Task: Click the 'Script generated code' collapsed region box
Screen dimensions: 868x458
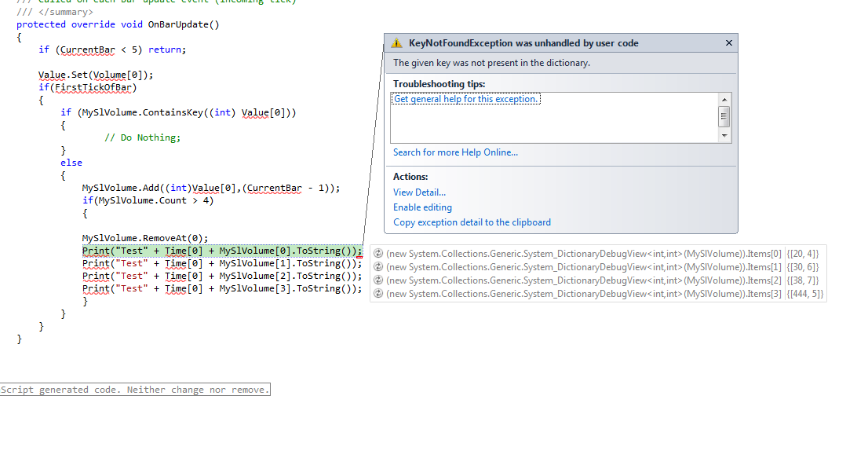Action: (135, 390)
